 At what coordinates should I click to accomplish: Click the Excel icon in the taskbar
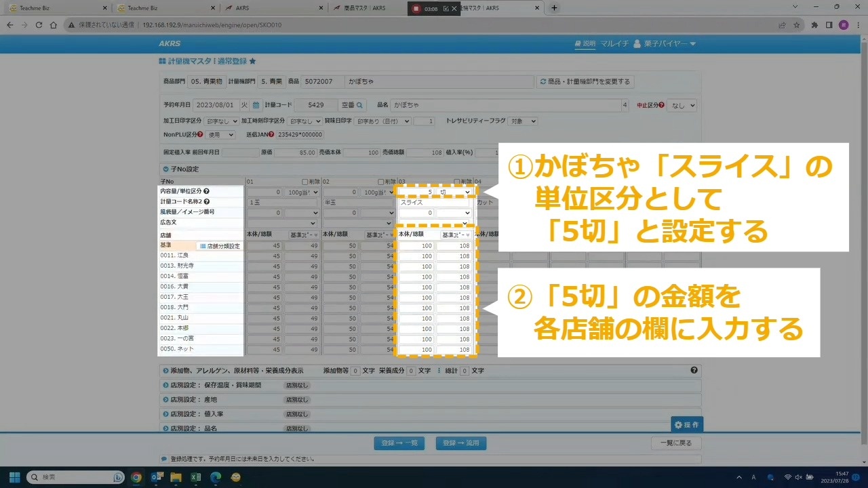(195, 477)
